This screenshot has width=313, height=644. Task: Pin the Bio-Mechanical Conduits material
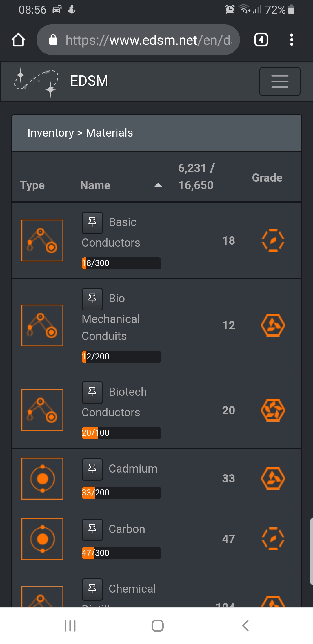coord(92,299)
